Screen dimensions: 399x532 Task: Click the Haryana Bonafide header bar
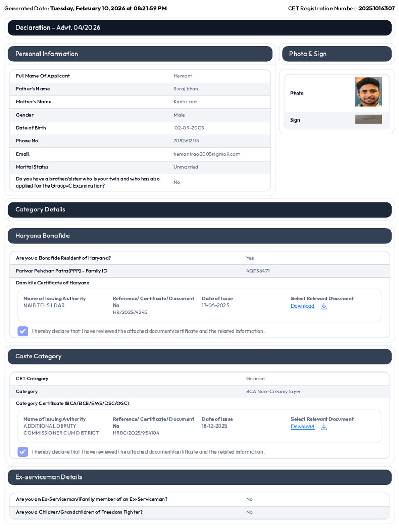click(x=199, y=236)
